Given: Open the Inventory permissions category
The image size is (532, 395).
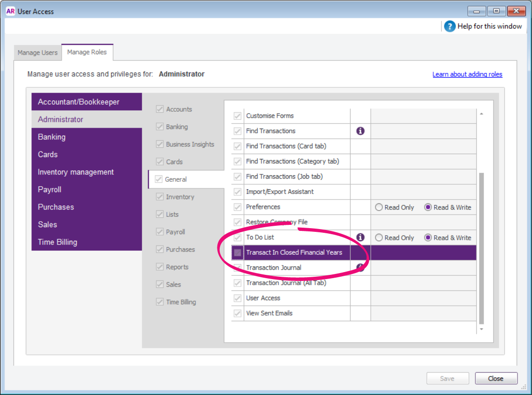Looking at the screenshot, I should [x=180, y=197].
